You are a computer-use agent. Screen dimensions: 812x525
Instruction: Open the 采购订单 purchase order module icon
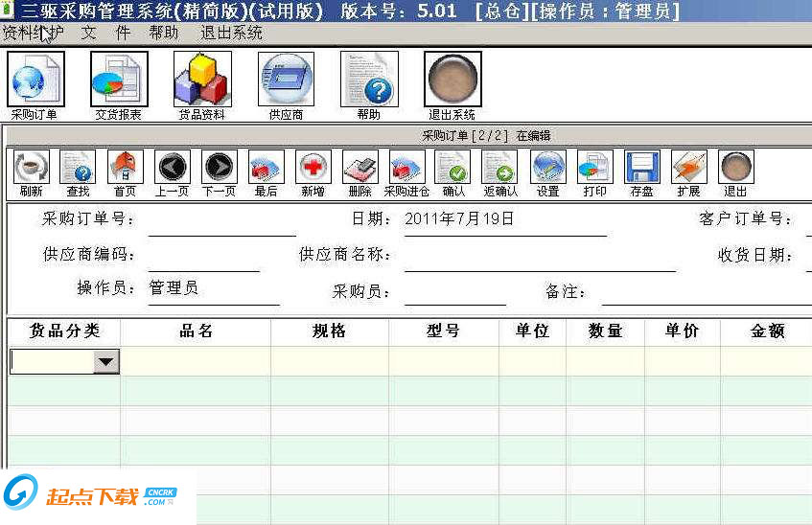(x=35, y=80)
